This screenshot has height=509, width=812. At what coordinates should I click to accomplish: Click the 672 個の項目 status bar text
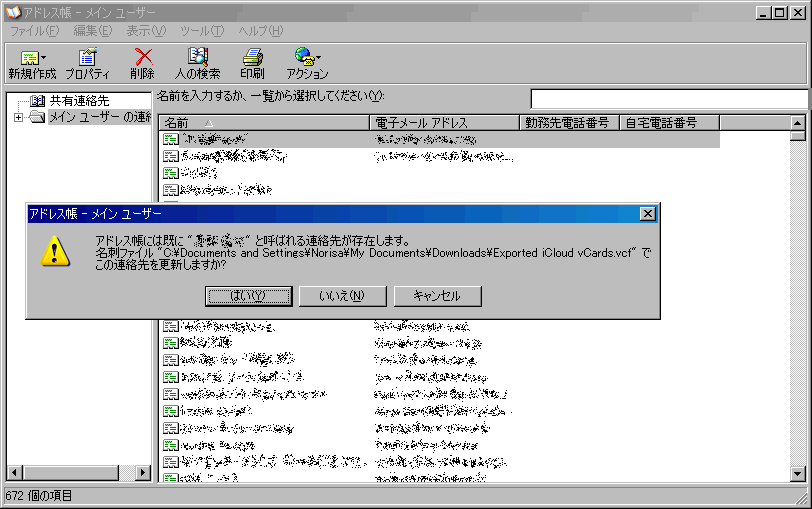pos(39,496)
